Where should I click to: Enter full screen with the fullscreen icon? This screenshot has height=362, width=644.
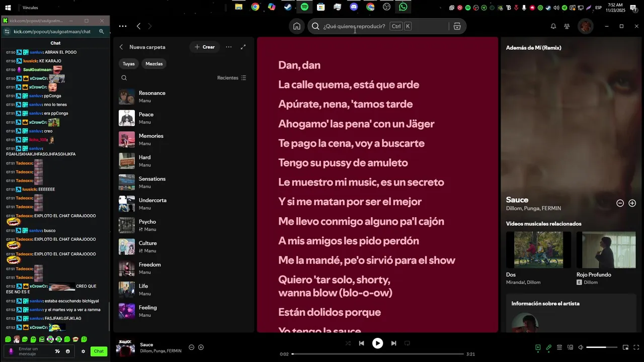click(x=636, y=347)
